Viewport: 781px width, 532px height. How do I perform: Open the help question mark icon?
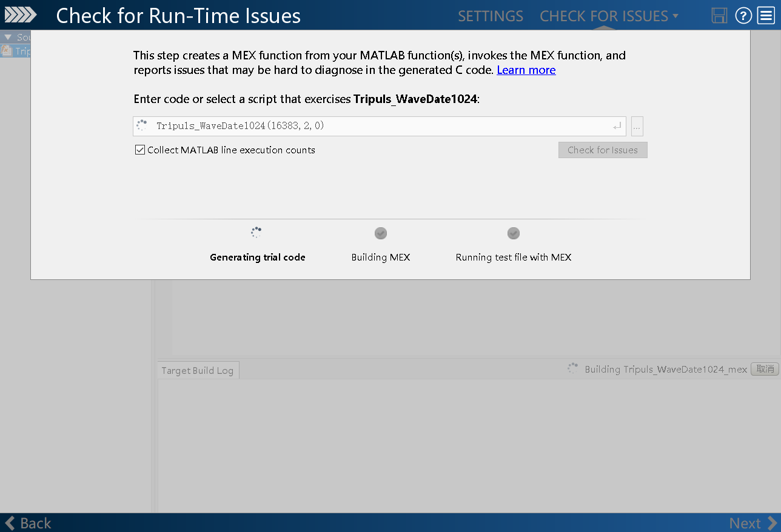point(743,16)
